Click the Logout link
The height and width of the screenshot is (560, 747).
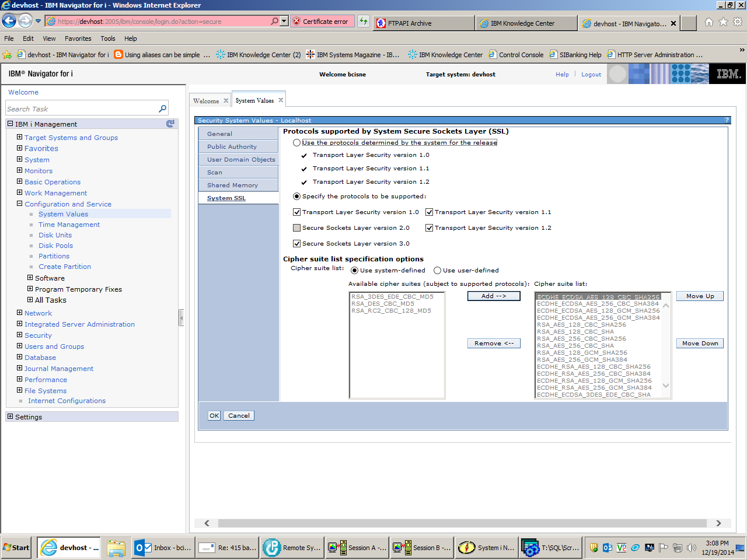591,75
